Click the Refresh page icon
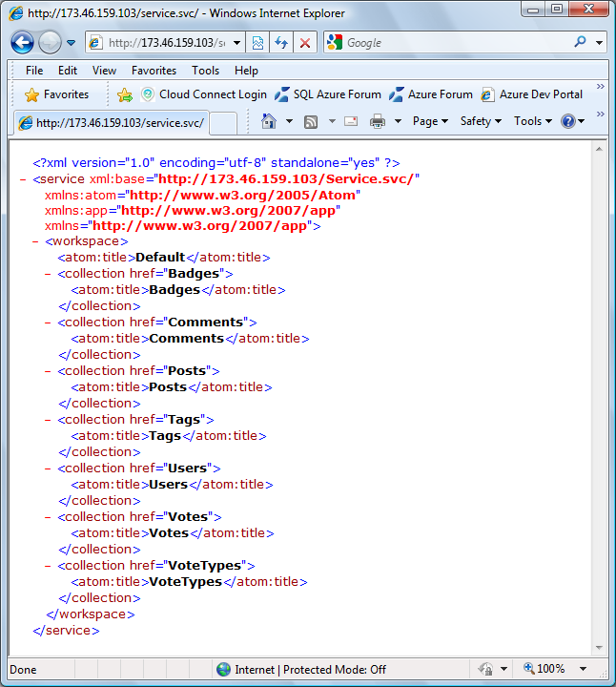This screenshot has height=687, width=616. tap(281, 43)
